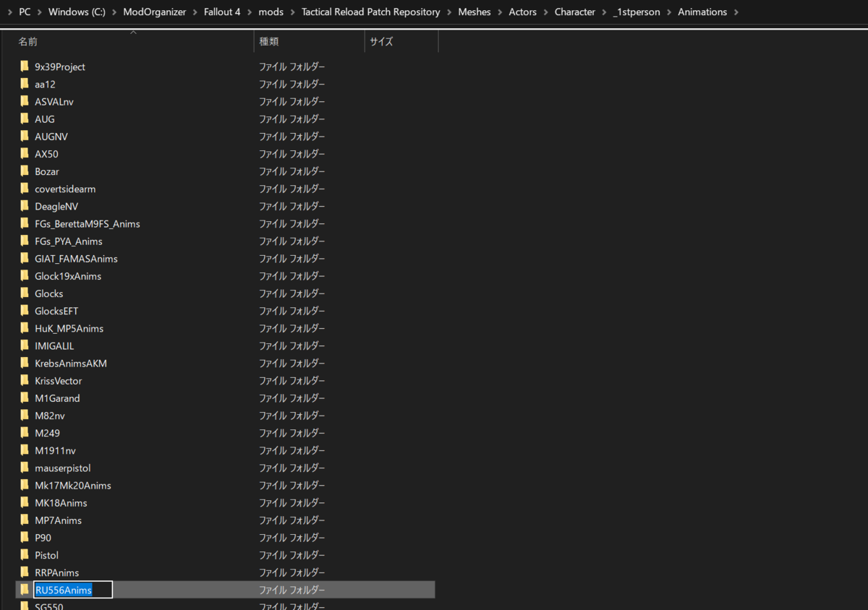Select the FGs_BerettaM9FS_Anims folder icon
The image size is (868, 610).
[x=25, y=223]
